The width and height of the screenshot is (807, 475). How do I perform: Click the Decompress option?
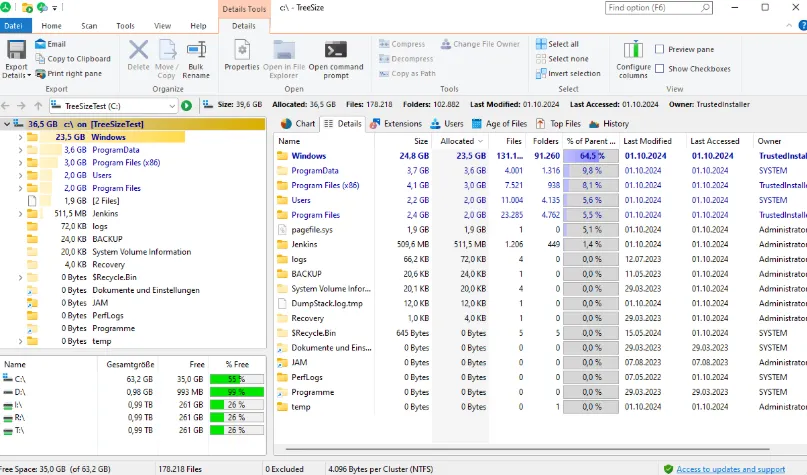point(406,59)
